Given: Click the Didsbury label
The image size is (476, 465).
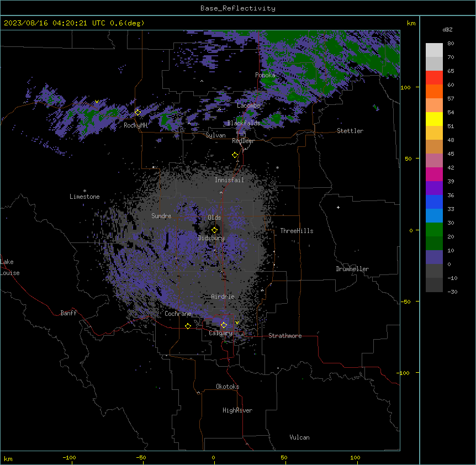Looking at the screenshot, I should point(211,238).
